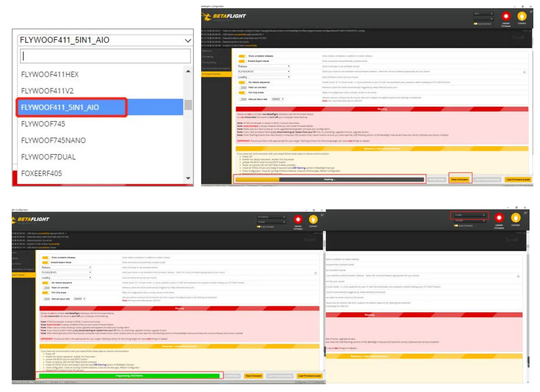Open the board help icon in Flashing-progress window

pyautogui.click(x=524, y=72)
